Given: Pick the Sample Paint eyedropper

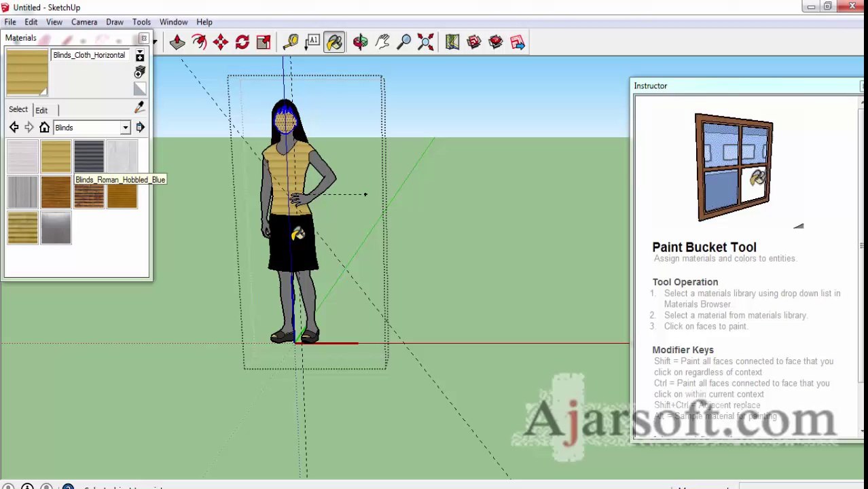Looking at the screenshot, I should coord(140,108).
